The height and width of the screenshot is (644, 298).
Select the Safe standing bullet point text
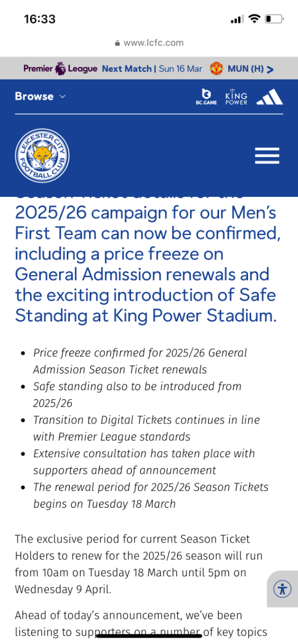click(x=137, y=394)
